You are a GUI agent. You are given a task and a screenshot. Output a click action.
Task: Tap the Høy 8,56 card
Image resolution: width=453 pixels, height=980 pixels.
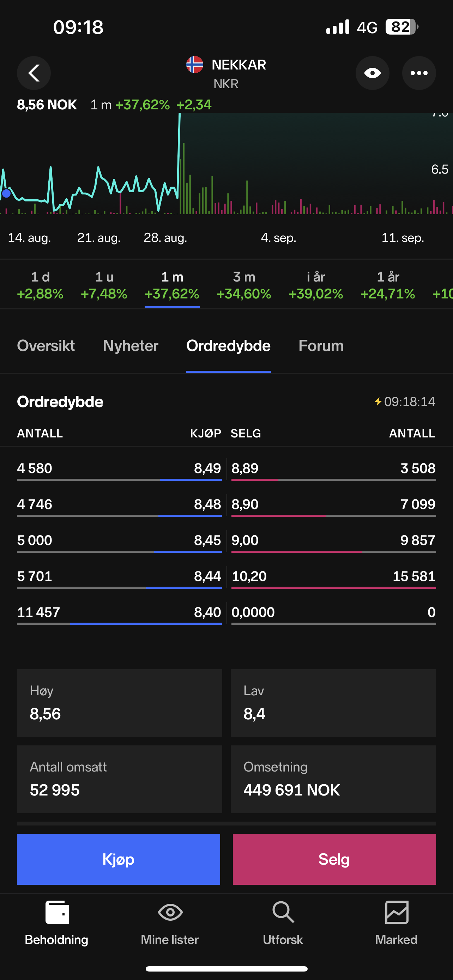coord(120,703)
